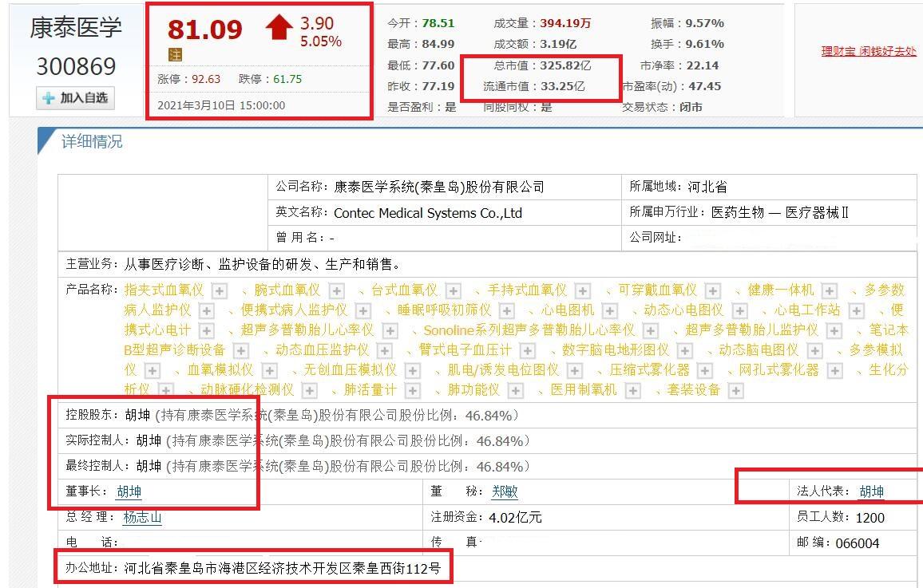Expand plus box after 医用制氧机

[633, 391]
